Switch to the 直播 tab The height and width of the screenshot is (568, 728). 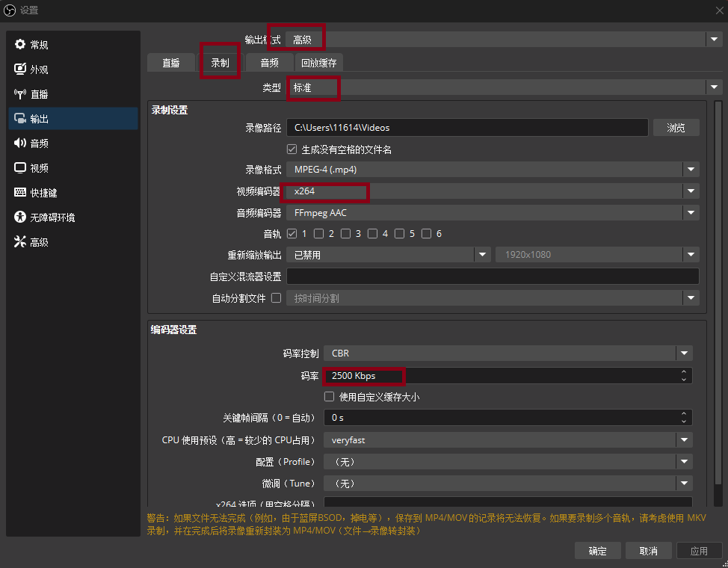(171, 63)
